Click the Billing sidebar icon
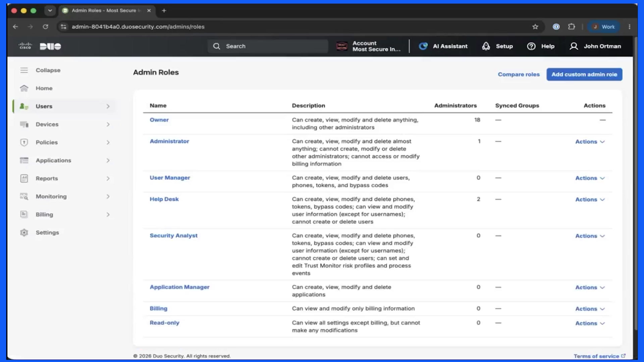 pos(24,215)
